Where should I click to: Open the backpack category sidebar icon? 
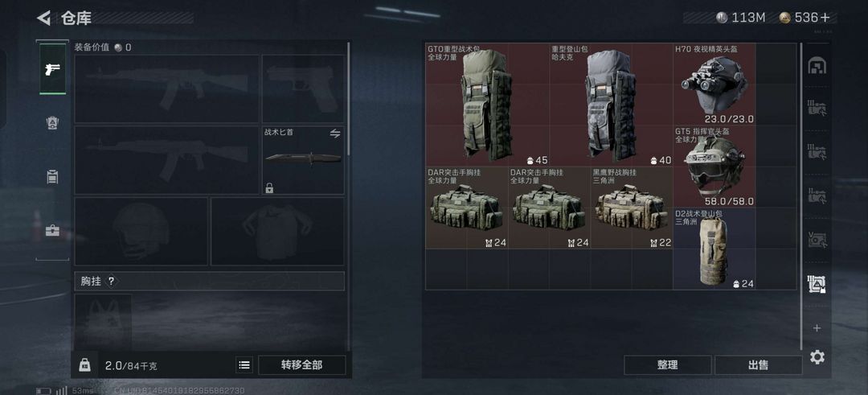pyautogui.click(x=52, y=177)
